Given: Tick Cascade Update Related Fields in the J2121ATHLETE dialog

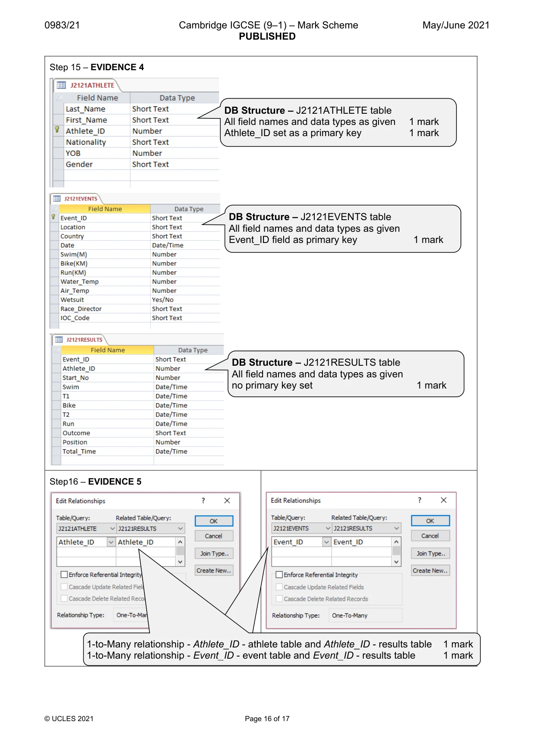Looking at the screenshot, I should pyautogui.click(x=64, y=586).
